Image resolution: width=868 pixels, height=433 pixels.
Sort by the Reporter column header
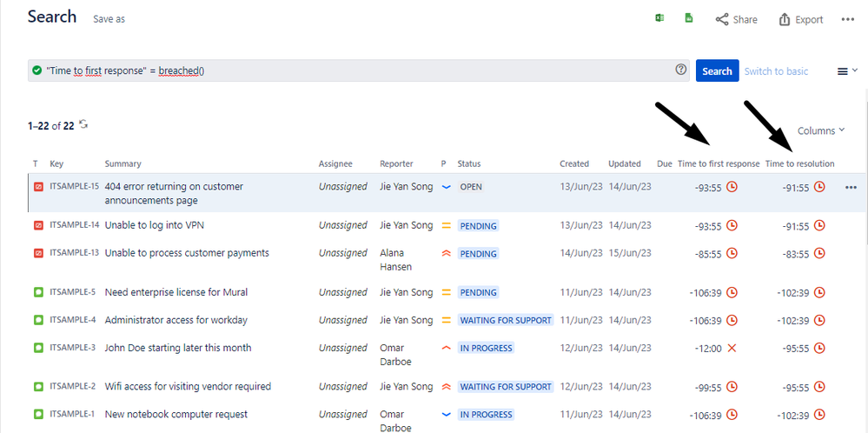396,164
